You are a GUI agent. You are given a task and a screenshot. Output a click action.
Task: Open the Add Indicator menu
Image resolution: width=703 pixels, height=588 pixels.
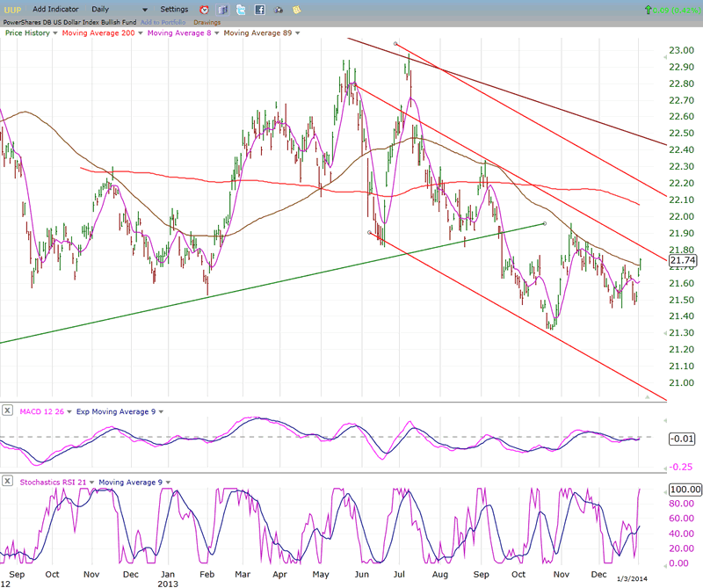click(x=58, y=9)
